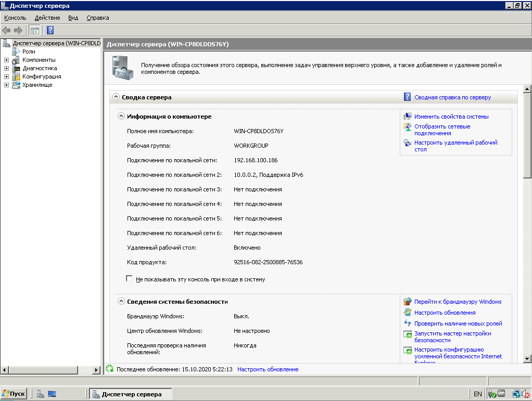The width and height of the screenshot is (532, 401).
Task: Click help icon next to Сводная справка по серверу
Action: coord(407,97)
